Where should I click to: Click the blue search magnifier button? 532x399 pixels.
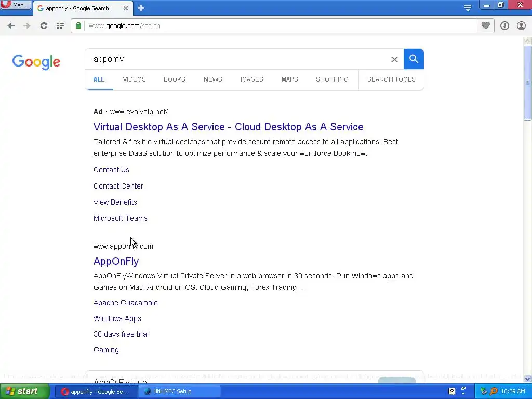coord(414,59)
